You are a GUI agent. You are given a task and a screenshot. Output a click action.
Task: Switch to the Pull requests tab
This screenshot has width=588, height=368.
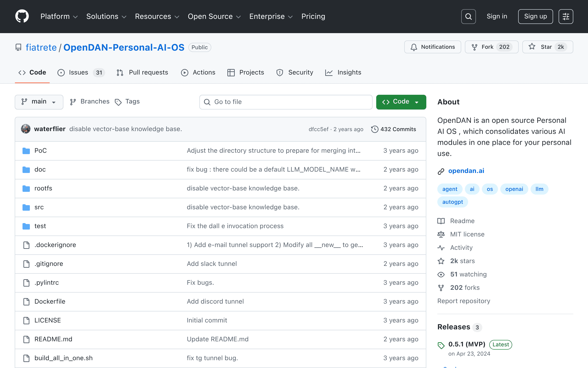tap(142, 72)
